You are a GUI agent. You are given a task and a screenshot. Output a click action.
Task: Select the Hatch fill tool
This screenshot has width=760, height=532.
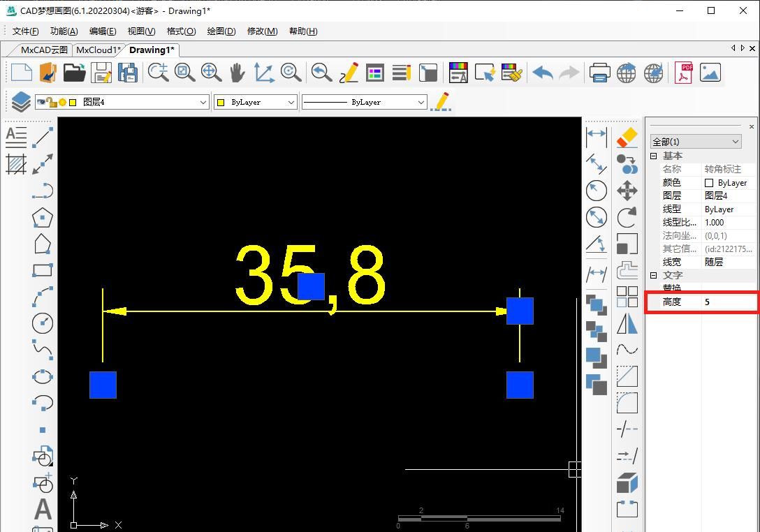(16, 164)
